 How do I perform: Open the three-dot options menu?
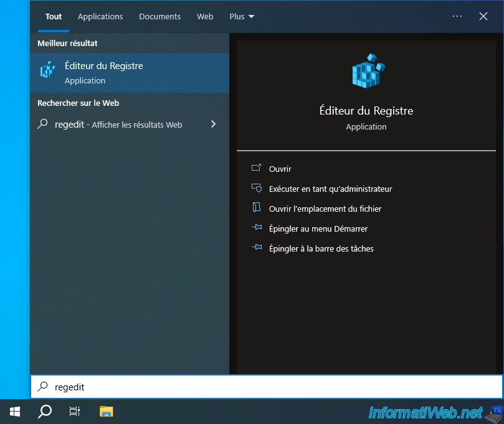tap(457, 17)
